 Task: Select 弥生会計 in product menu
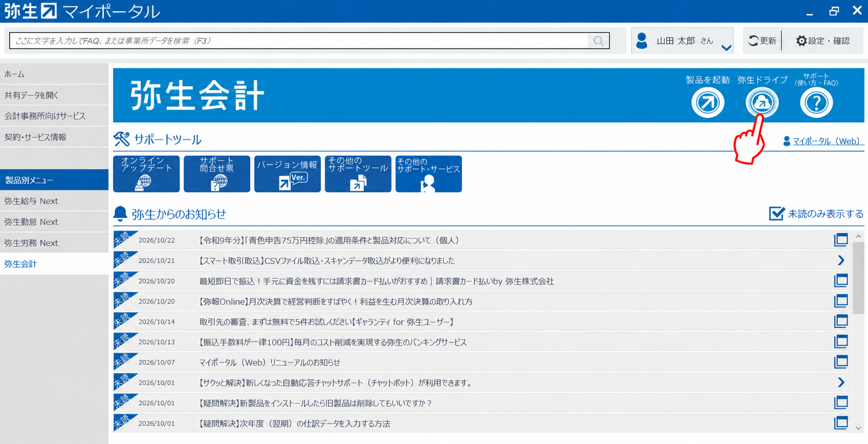pyautogui.click(x=54, y=264)
